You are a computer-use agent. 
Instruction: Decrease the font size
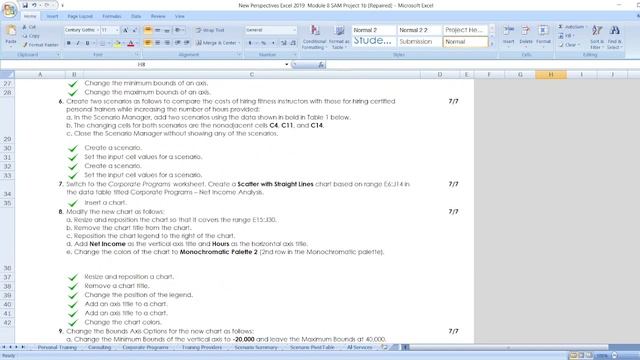click(134, 30)
